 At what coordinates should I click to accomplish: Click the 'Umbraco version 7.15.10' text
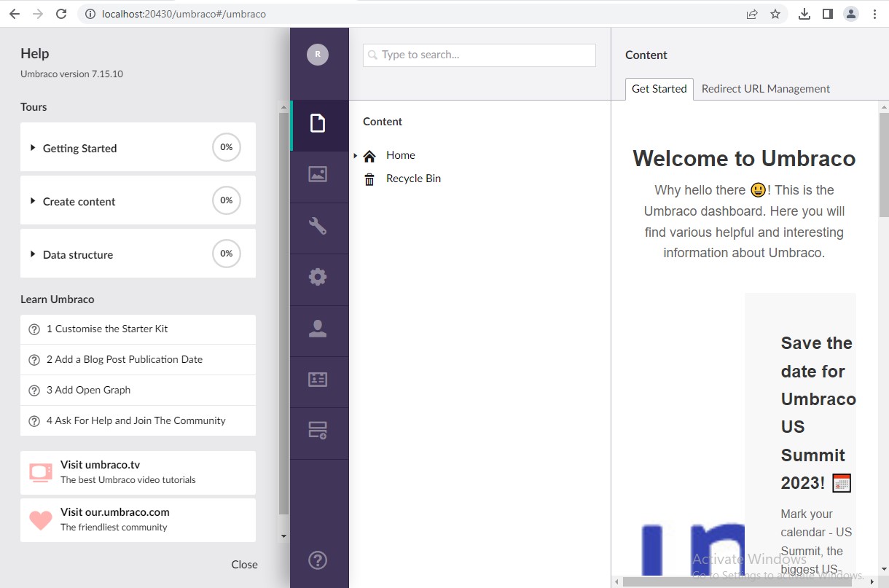[x=71, y=74]
